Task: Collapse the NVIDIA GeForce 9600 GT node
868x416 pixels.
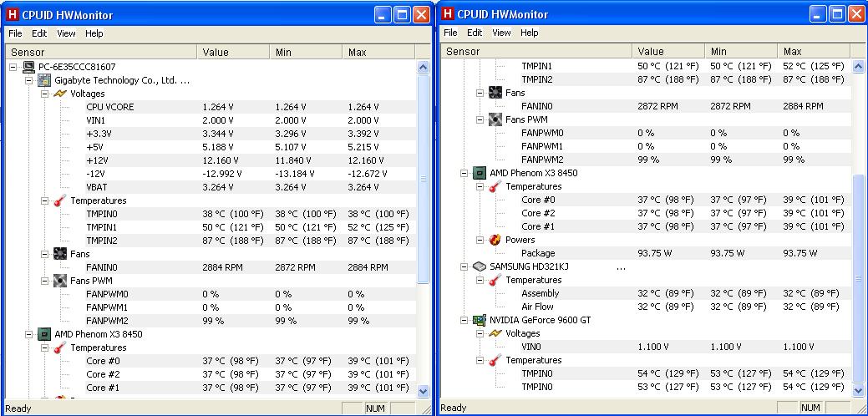Action: (465, 320)
